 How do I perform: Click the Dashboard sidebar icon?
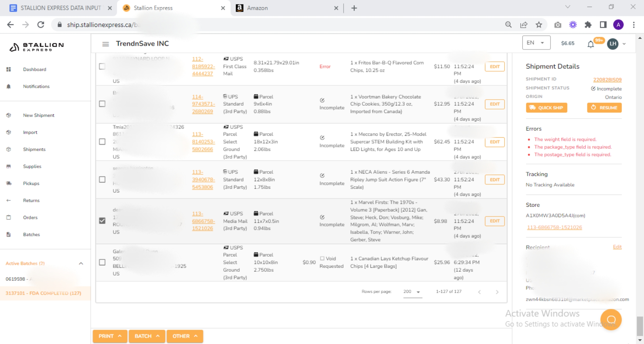9,69
